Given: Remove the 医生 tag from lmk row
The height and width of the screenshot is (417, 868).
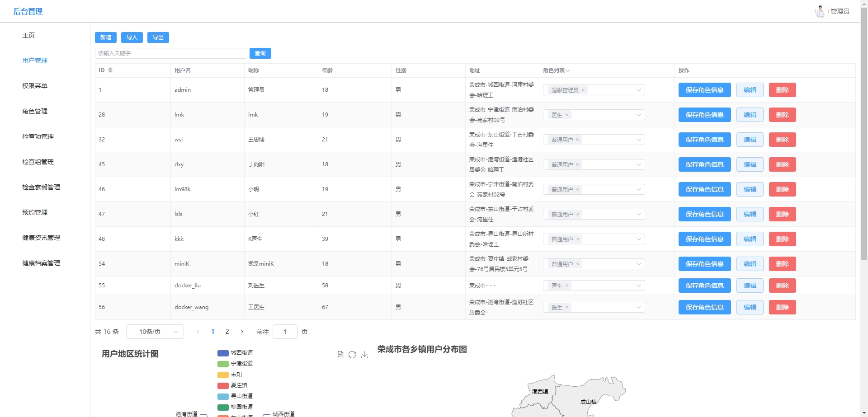Looking at the screenshot, I should (567, 115).
